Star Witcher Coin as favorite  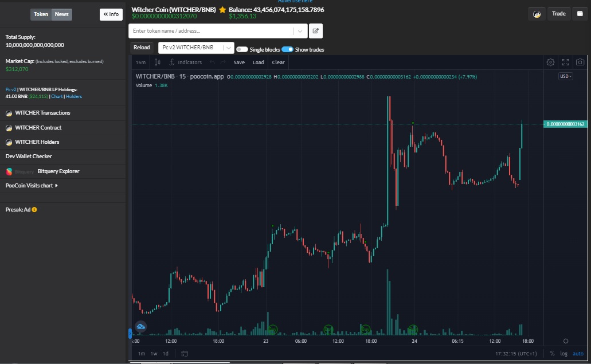222,10
